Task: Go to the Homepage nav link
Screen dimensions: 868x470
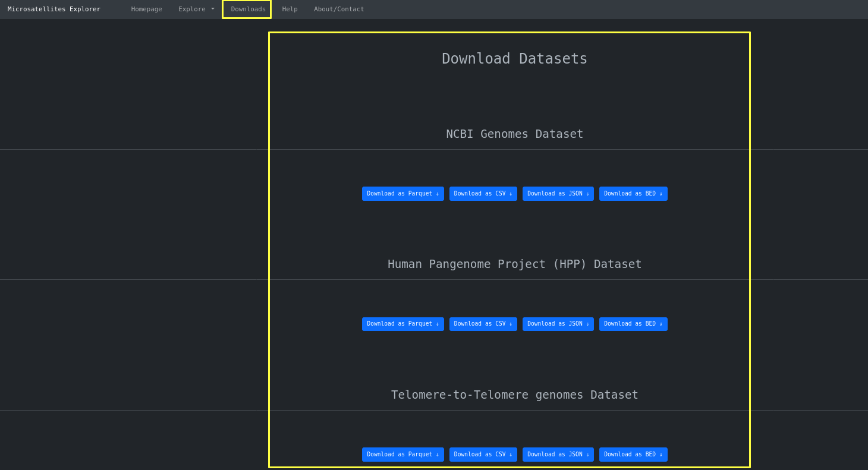Action: point(146,9)
